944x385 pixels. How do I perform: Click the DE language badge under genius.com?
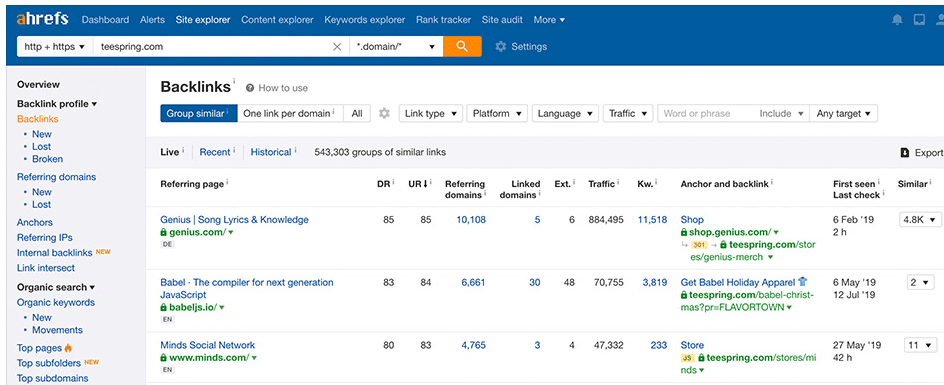coord(167,245)
